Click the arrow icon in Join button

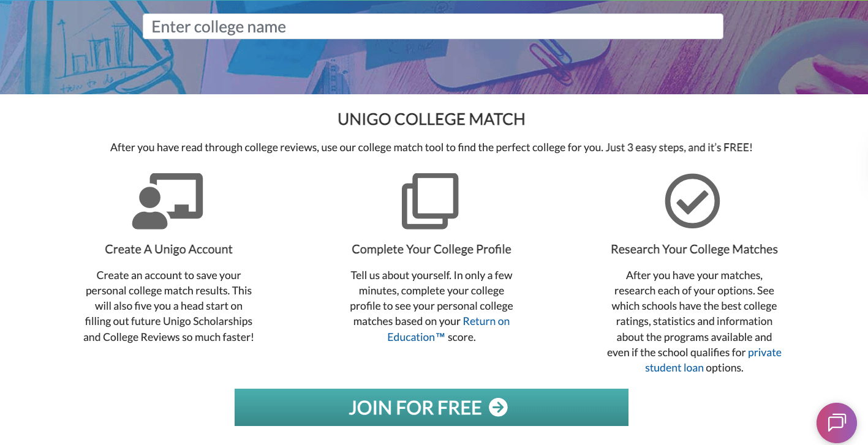coord(499,407)
